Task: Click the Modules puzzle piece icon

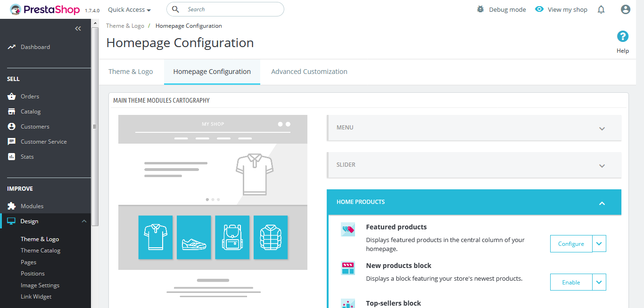Action: tap(12, 206)
